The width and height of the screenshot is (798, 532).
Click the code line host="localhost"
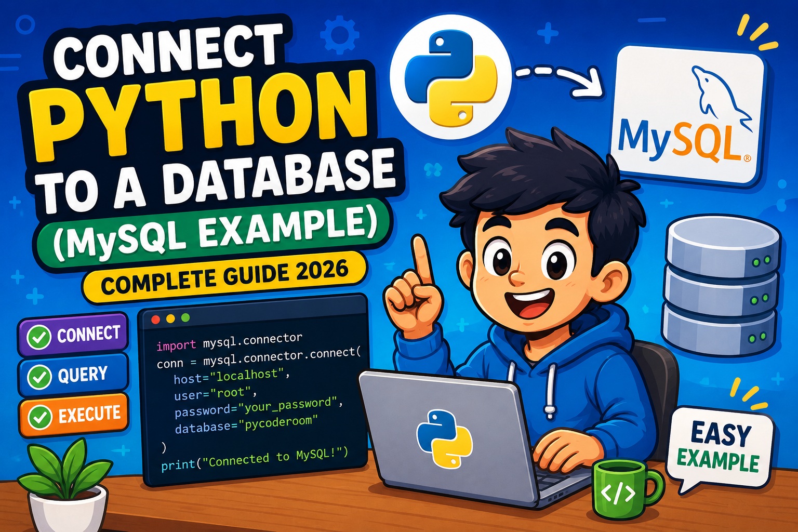232,376
